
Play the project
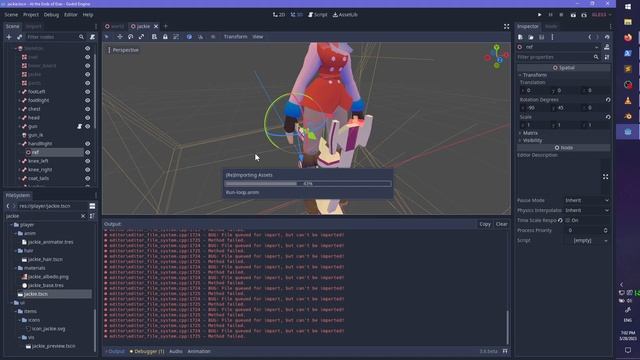click(x=539, y=15)
